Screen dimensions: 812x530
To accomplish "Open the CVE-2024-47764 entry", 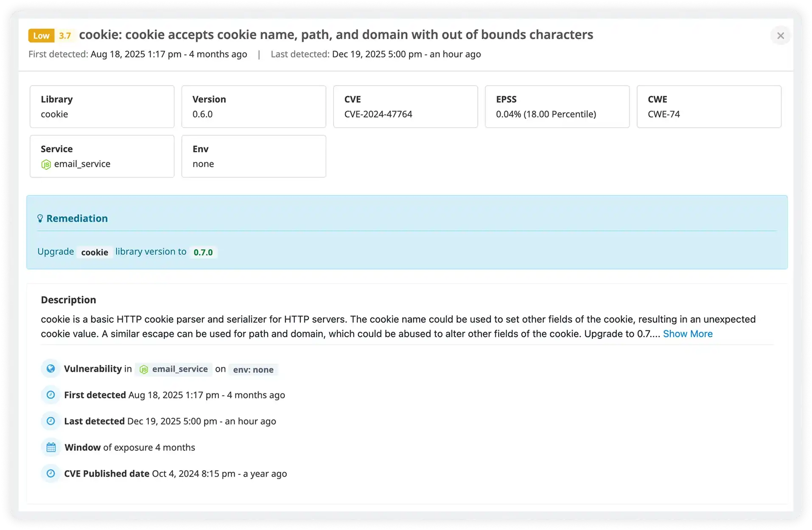I will (378, 114).
